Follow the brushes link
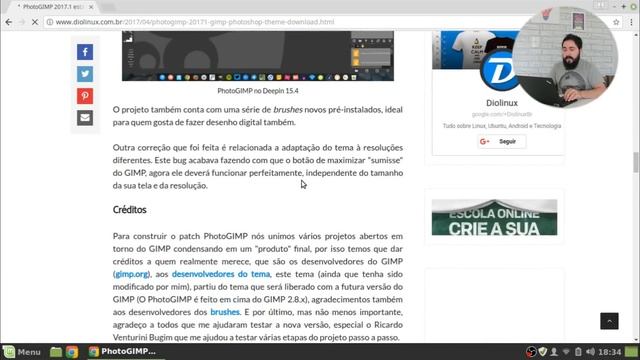The width and height of the screenshot is (640, 360). [x=225, y=312]
